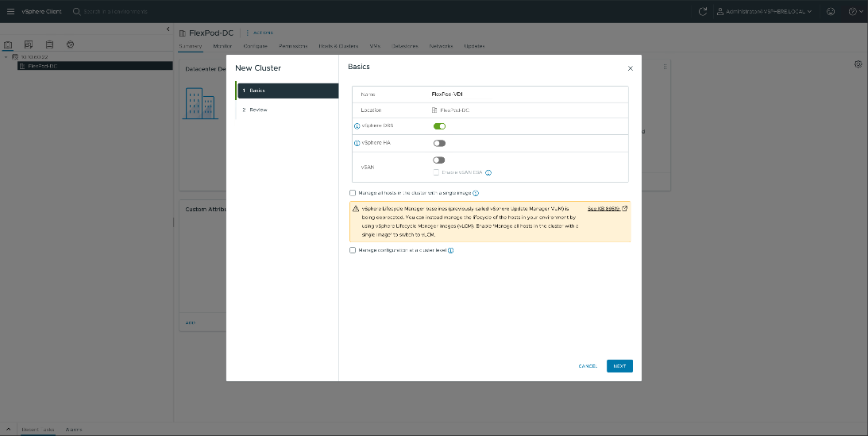Open the Monitor tab
Image resolution: width=868 pixels, height=436 pixels.
pyautogui.click(x=222, y=46)
